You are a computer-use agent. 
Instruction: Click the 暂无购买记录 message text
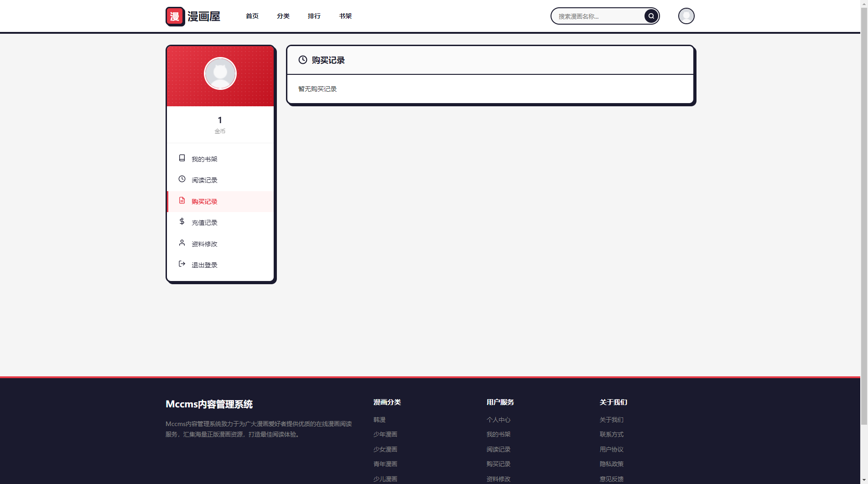pos(317,89)
